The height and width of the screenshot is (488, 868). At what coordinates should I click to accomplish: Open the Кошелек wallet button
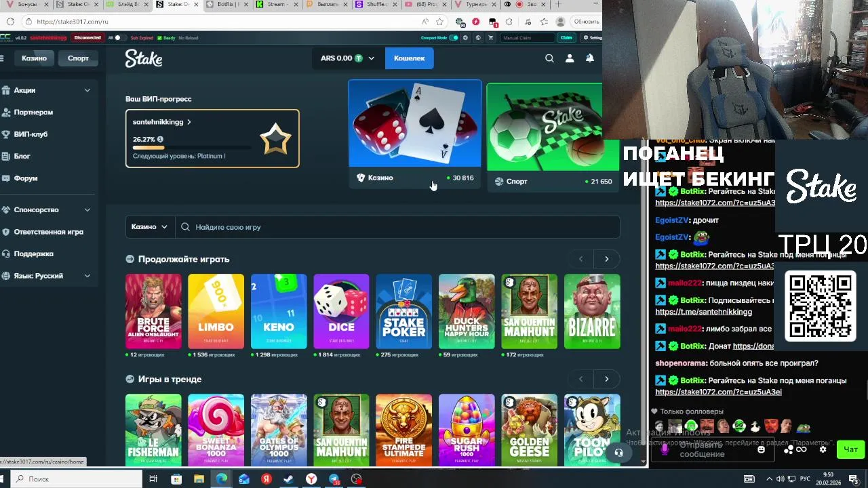(409, 58)
